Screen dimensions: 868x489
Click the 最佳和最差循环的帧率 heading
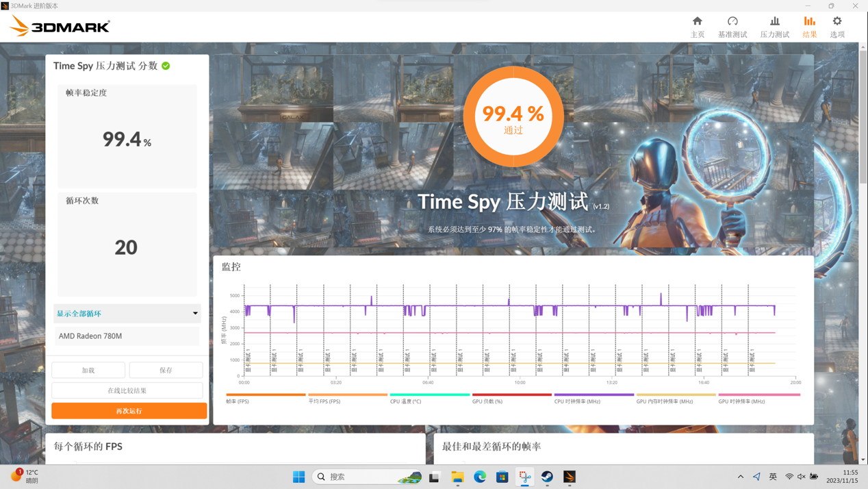(492, 446)
